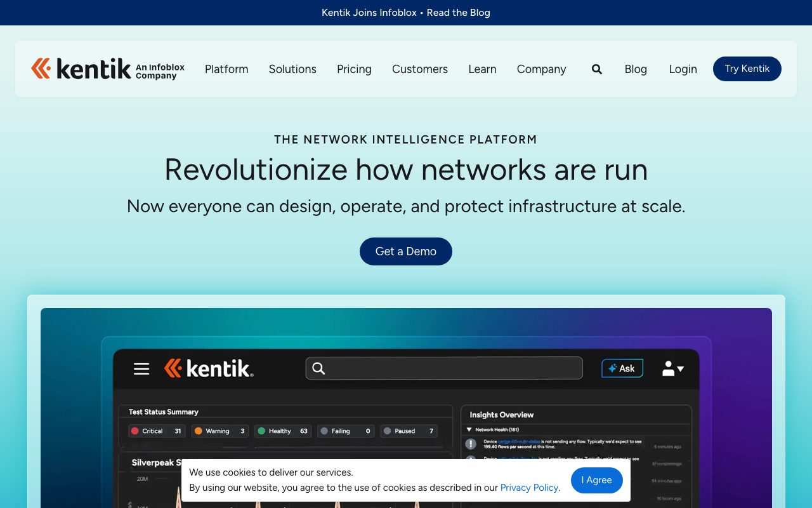The image size is (812, 508).
Task: Click the Try Kentik button
Action: [747, 69]
